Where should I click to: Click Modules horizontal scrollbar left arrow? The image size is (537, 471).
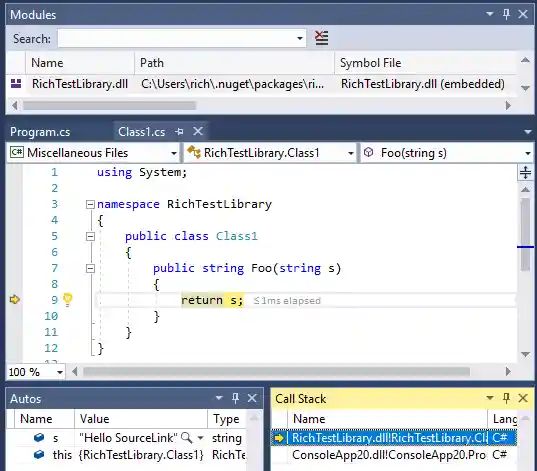[x=14, y=106]
